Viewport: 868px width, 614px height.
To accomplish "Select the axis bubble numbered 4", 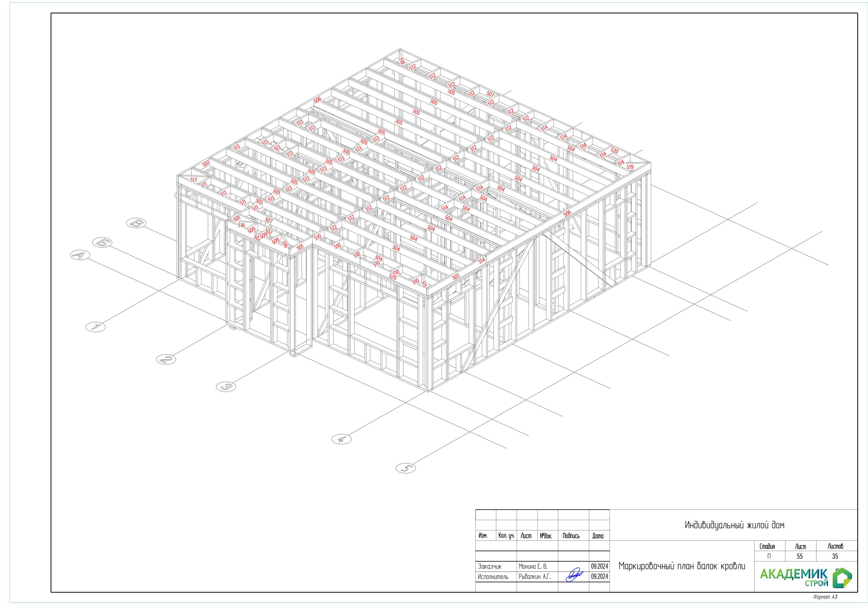I will (x=341, y=439).
